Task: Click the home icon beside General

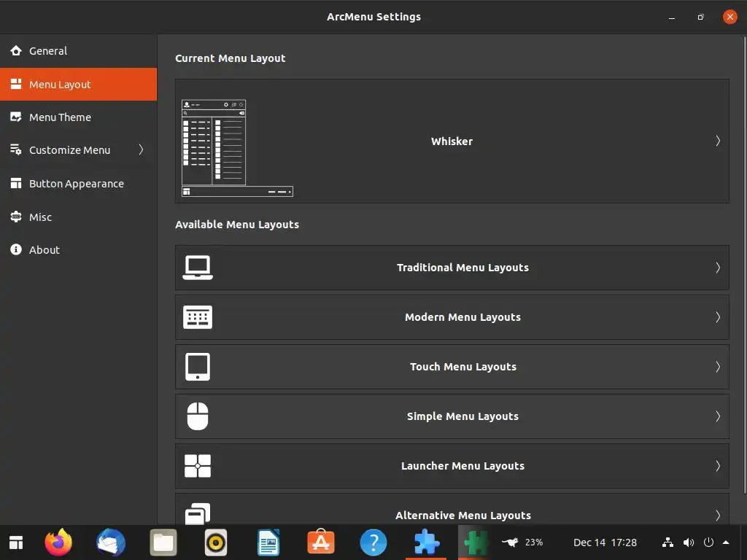Action: 16,50
